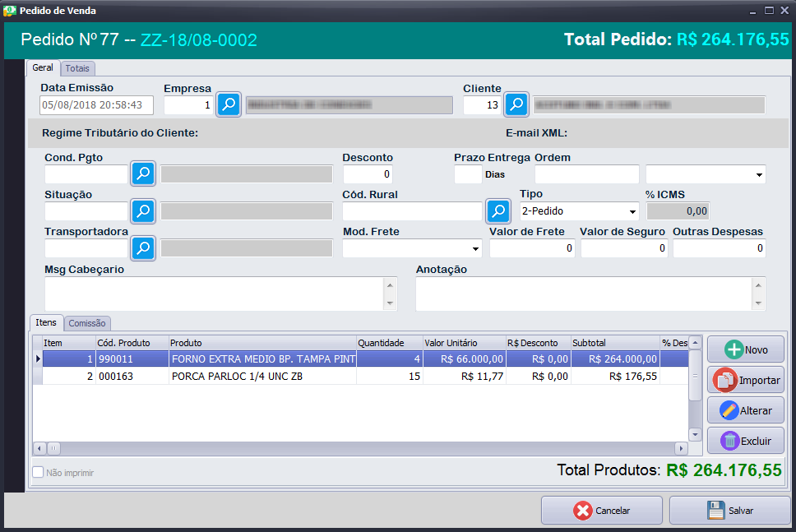The image size is (796, 532).
Task: Select item row FORNO EXTRA MEDIO BP
Action: point(360,359)
